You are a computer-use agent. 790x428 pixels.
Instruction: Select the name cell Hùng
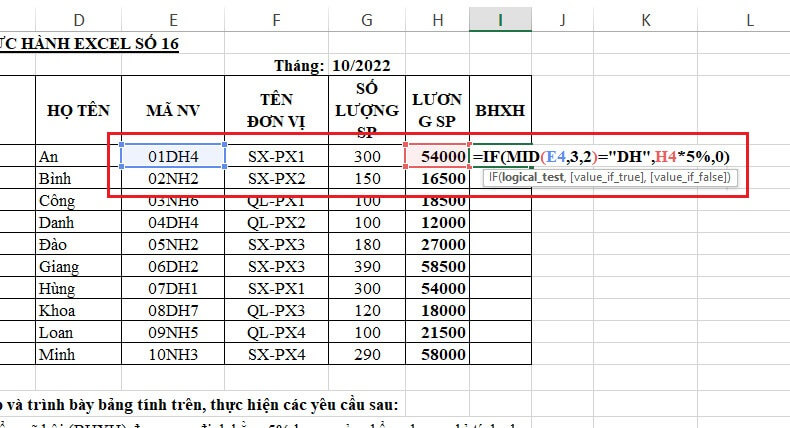coord(79,288)
